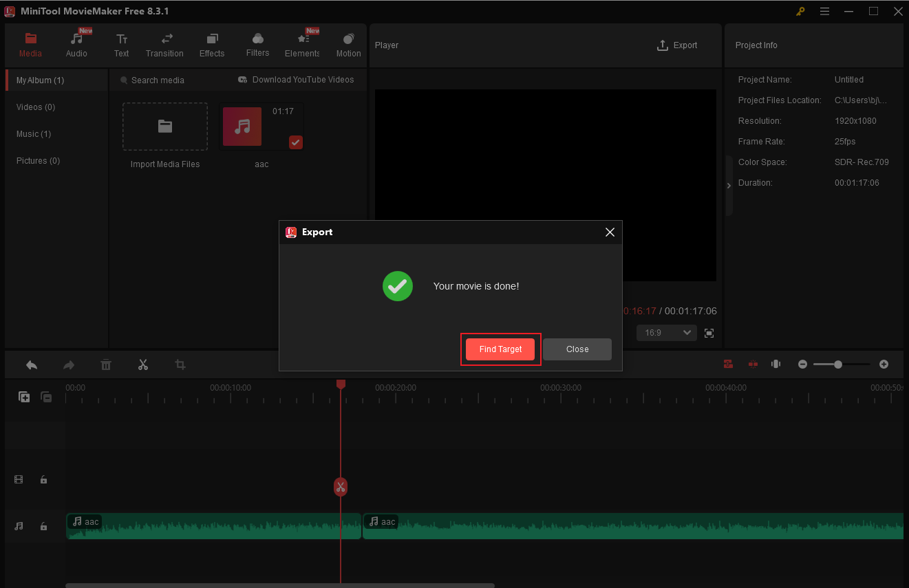Screen dimensions: 909x588
Task: Click the Zoom out minus icon on timeline
Action: (802, 364)
